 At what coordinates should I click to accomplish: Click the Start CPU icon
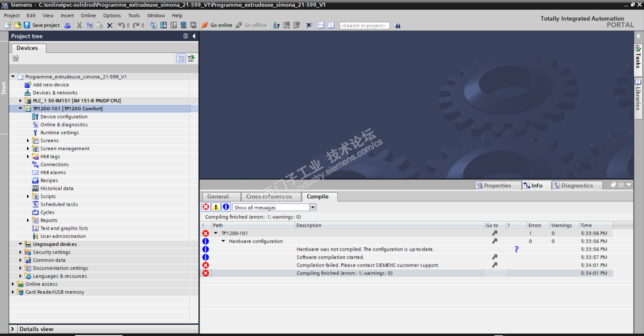[287, 25]
